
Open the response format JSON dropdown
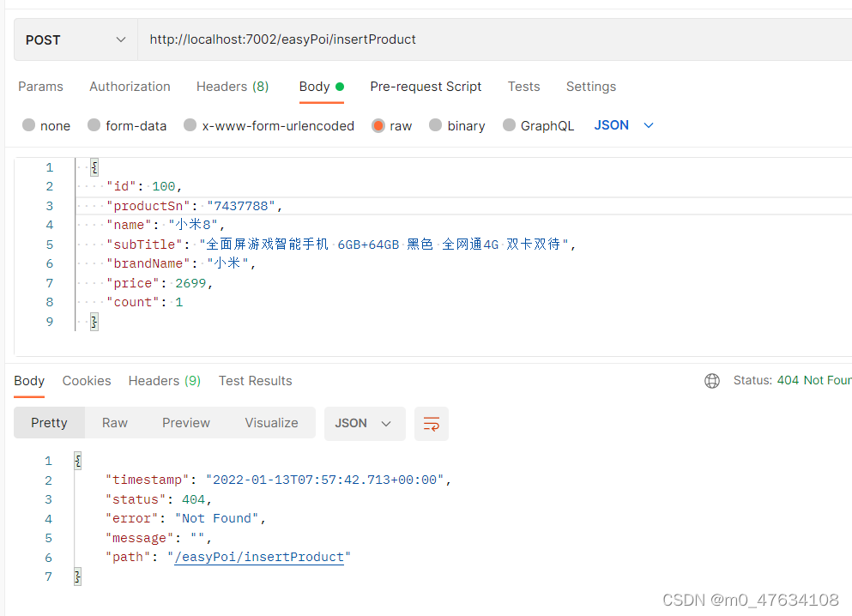click(x=365, y=424)
